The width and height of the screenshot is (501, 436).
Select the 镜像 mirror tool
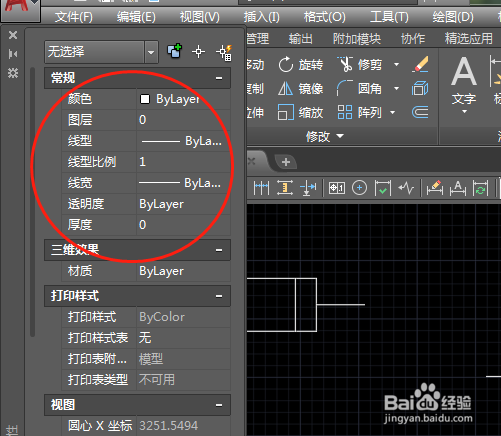pyautogui.click(x=301, y=89)
